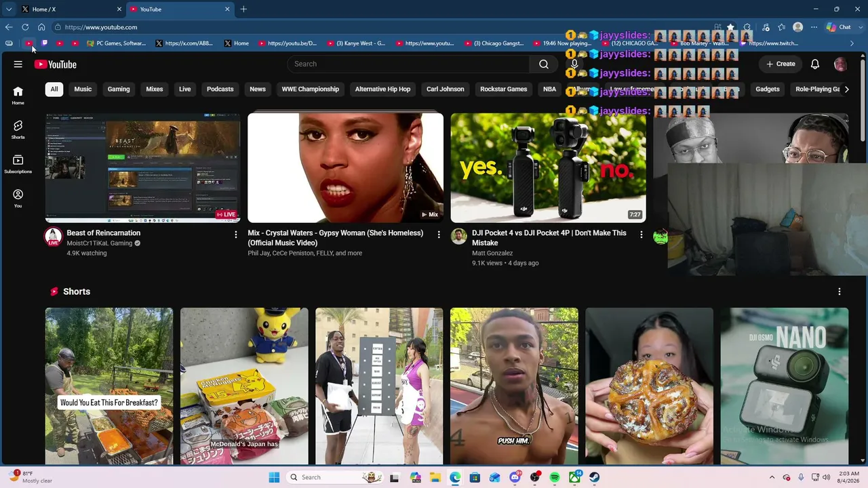This screenshot has width=868, height=488.
Task: Go back in the browser
Action: [x=9, y=27]
